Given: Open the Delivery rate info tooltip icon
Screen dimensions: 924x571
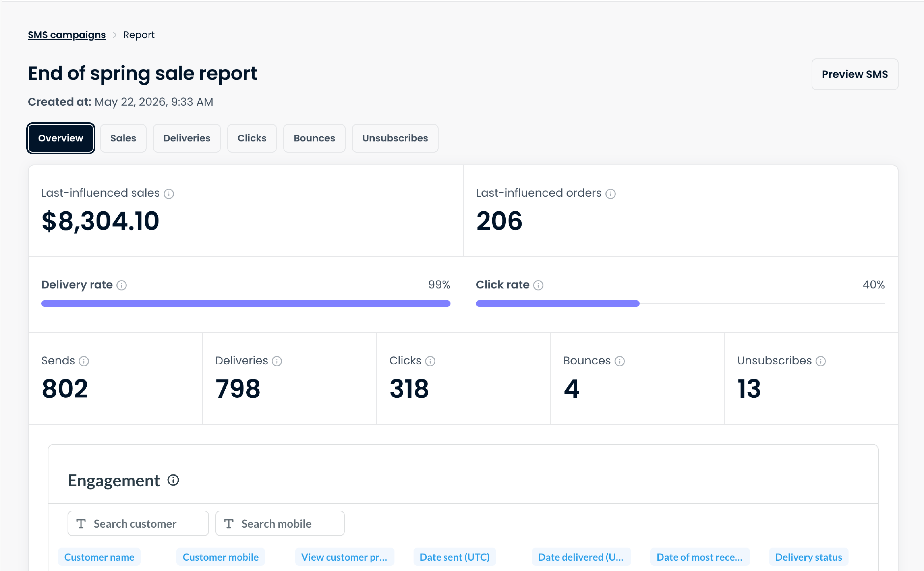Looking at the screenshot, I should [122, 285].
